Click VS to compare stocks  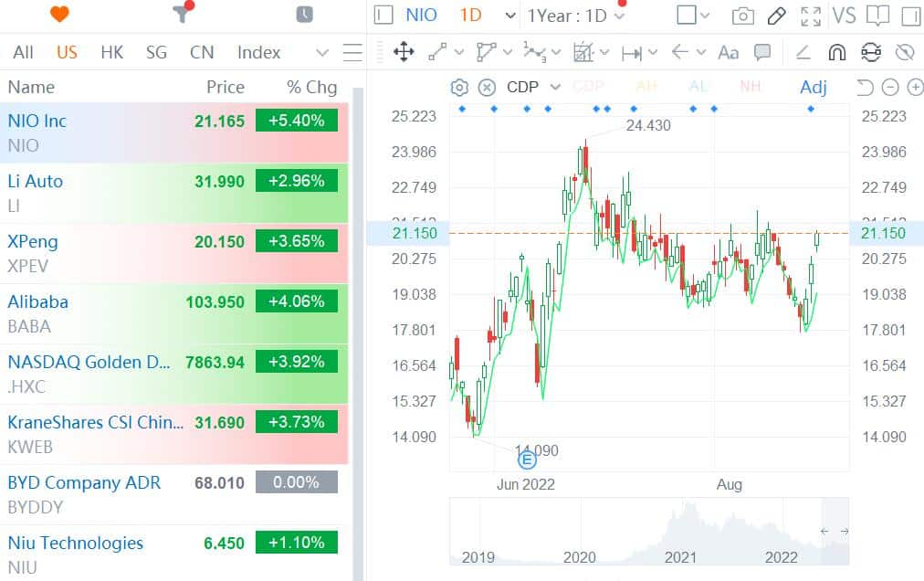(x=845, y=16)
